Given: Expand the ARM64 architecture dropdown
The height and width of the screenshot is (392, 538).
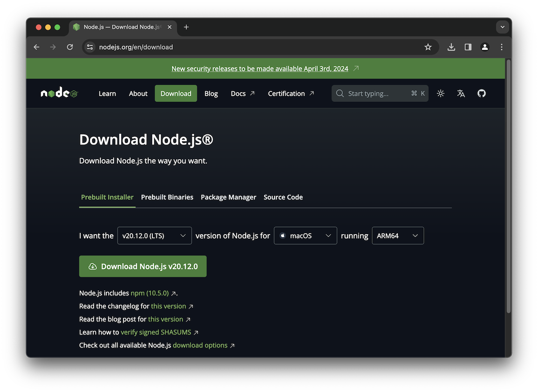Looking at the screenshot, I should (x=398, y=236).
